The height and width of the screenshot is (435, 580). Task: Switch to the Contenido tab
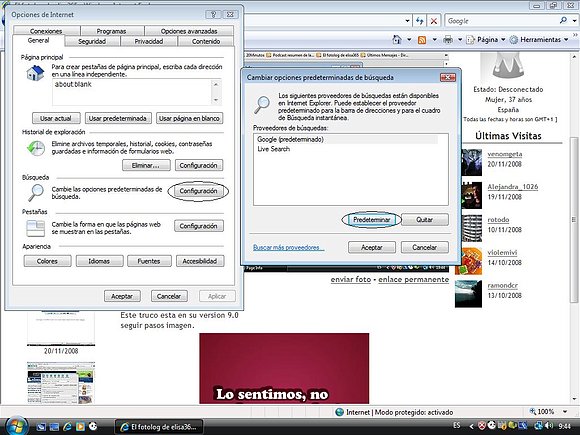click(206, 41)
